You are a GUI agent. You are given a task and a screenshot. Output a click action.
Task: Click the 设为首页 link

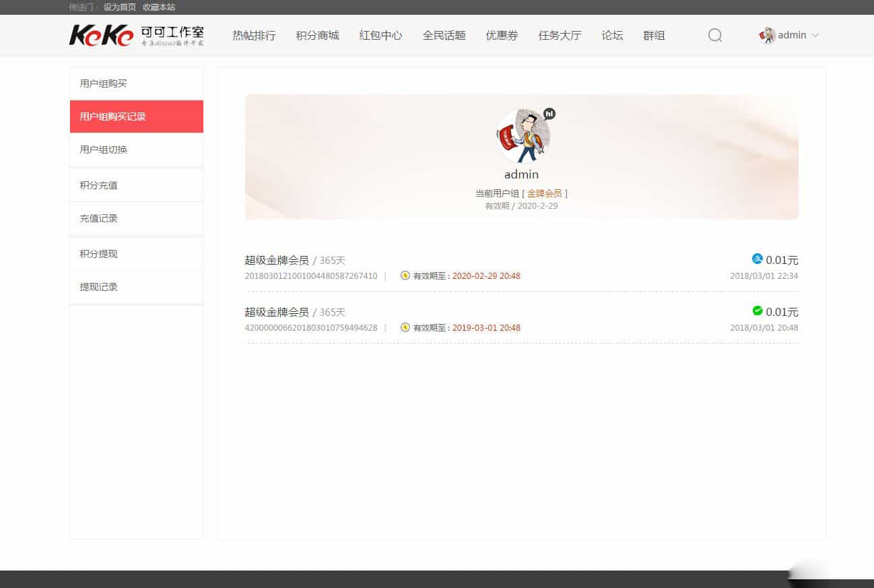(120, 7)
